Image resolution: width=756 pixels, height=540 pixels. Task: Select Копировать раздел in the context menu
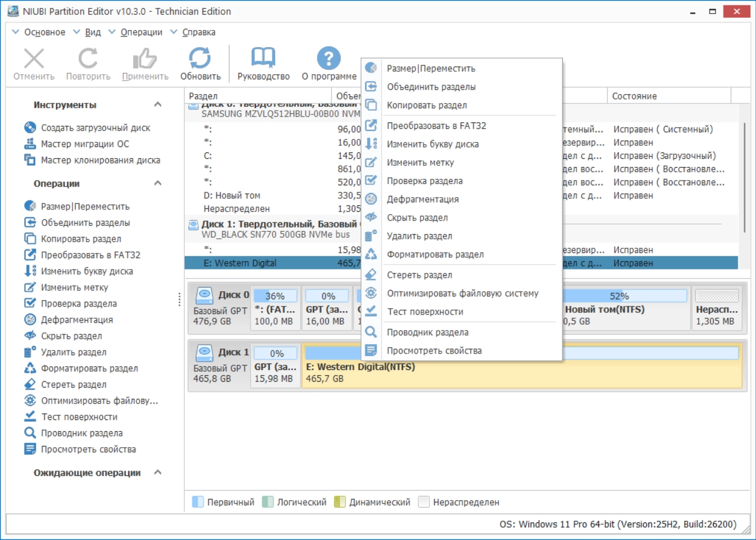(x=462, y=105)
